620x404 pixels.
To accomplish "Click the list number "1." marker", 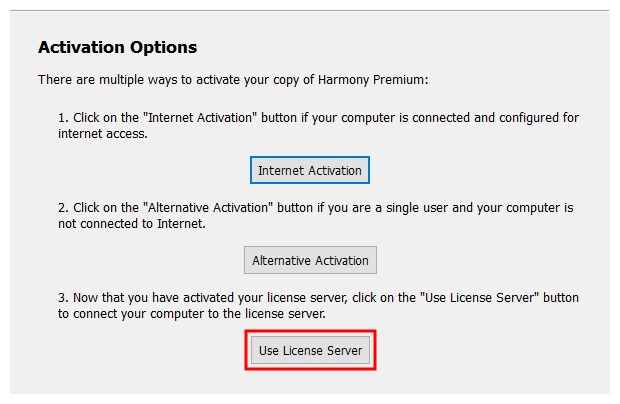I will point(63,117).
